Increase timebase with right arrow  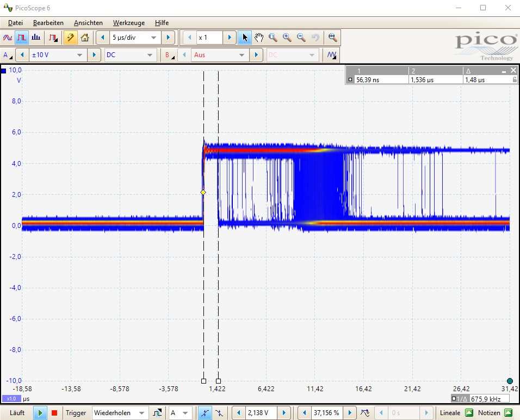tap(168, 38)
